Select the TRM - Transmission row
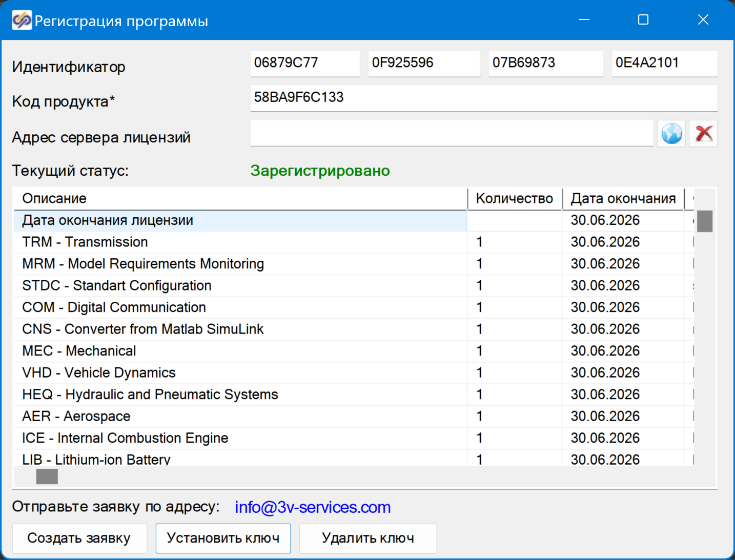This screenshot has height=560, width=735. pyautogui.click(x=85, y=242)
